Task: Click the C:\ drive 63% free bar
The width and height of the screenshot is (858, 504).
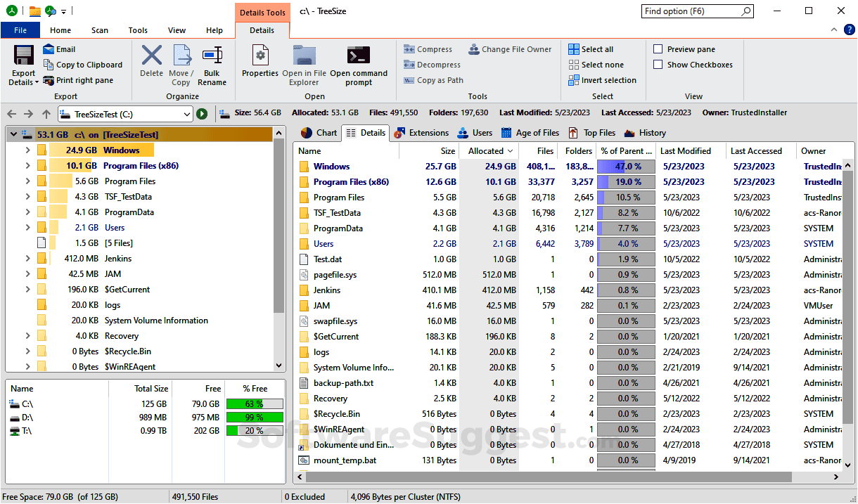Action: coord(254,404)
